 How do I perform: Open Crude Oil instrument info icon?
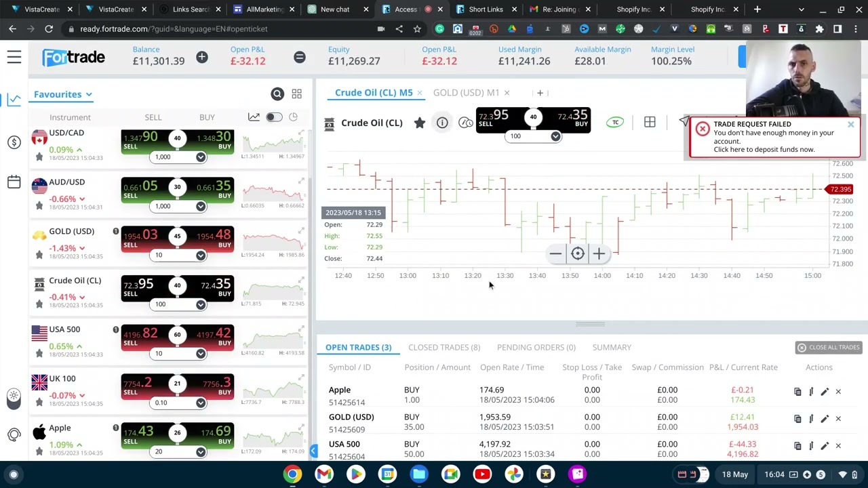[x=442, y=123]
